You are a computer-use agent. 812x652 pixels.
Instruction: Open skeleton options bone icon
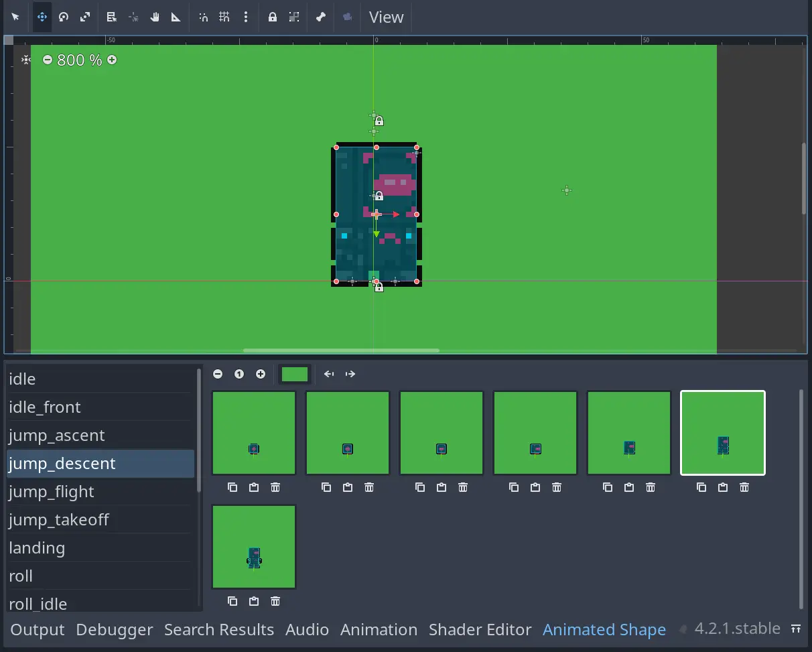click(x=321, y=17)
